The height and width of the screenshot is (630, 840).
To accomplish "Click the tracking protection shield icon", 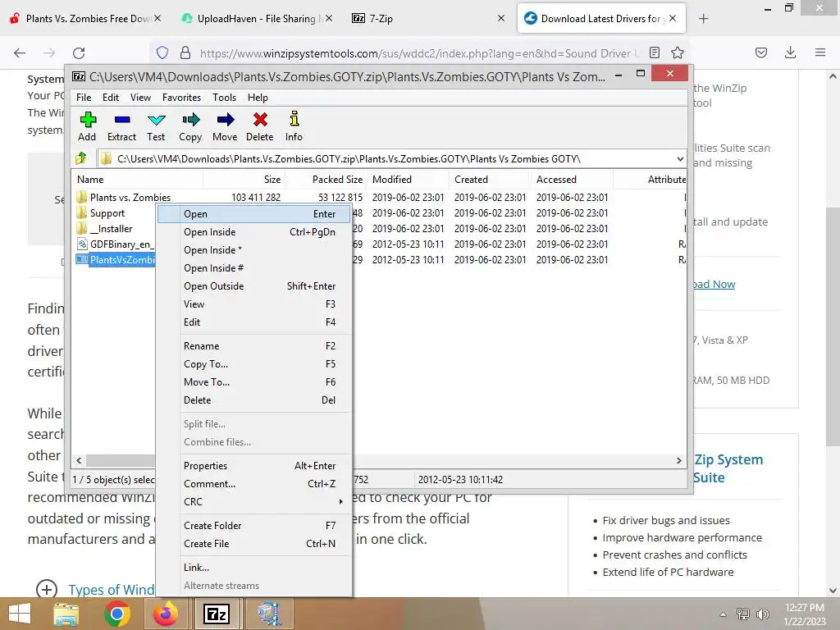I will [162, 52].
